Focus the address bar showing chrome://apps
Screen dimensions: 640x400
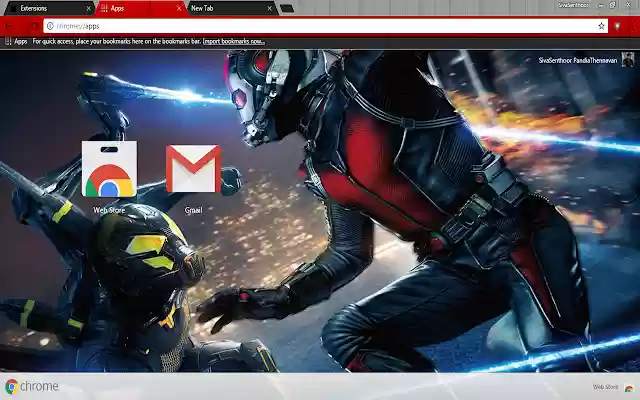point(325,26)
